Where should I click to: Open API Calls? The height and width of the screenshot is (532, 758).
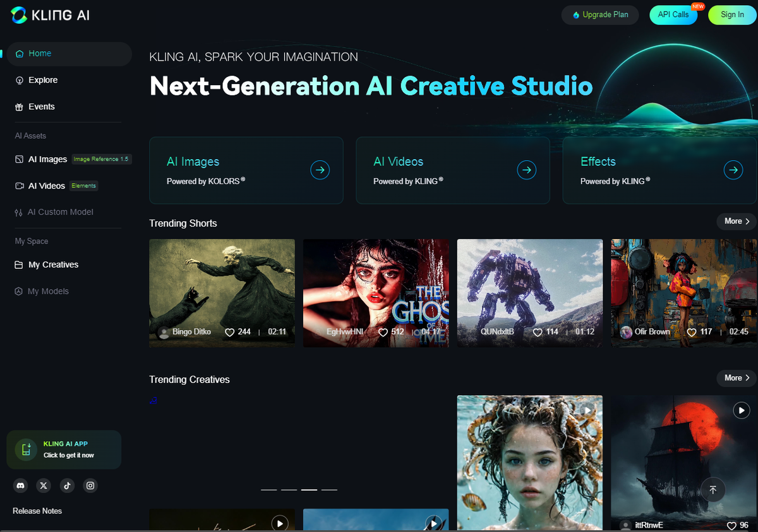coord(673,15)
